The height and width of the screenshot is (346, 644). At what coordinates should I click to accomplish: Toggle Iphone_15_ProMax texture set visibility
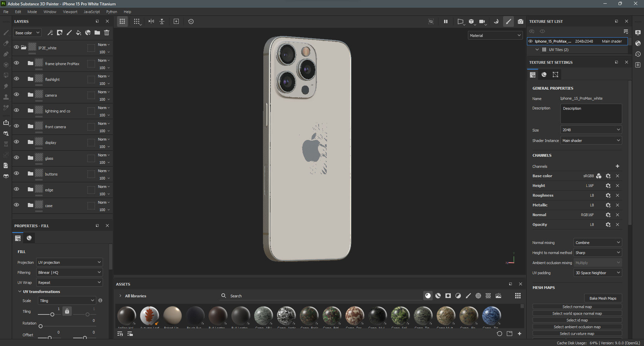pos(531,41)
